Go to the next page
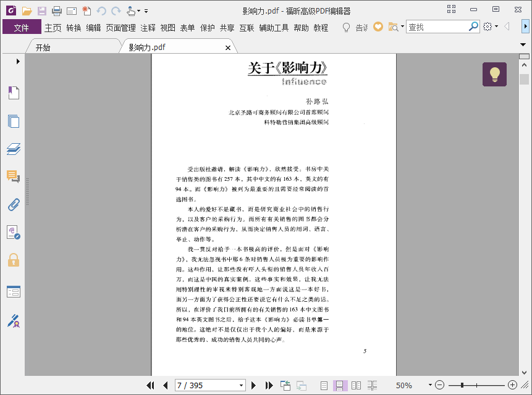Image resolution: width=532 pixels, height=395 pixels. point(253,385)
